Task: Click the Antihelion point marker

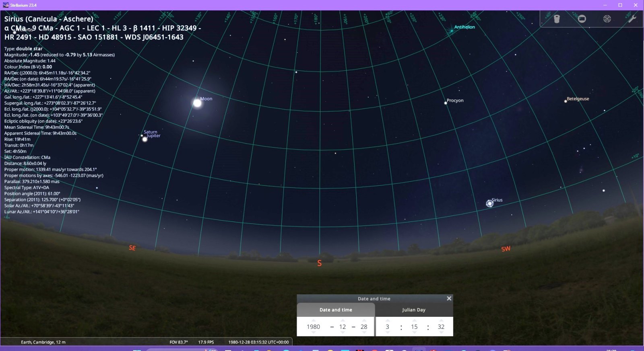Action: pos(452,31)
